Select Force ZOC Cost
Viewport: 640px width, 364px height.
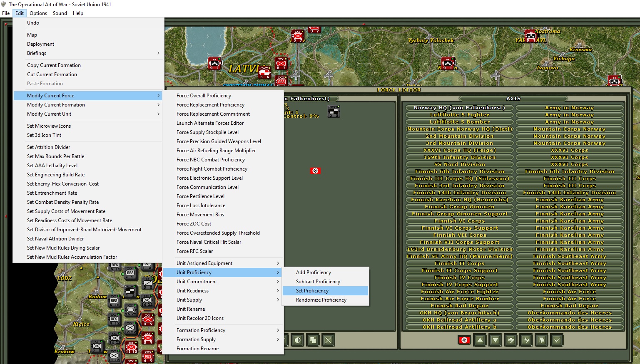(x=223, y=224)
